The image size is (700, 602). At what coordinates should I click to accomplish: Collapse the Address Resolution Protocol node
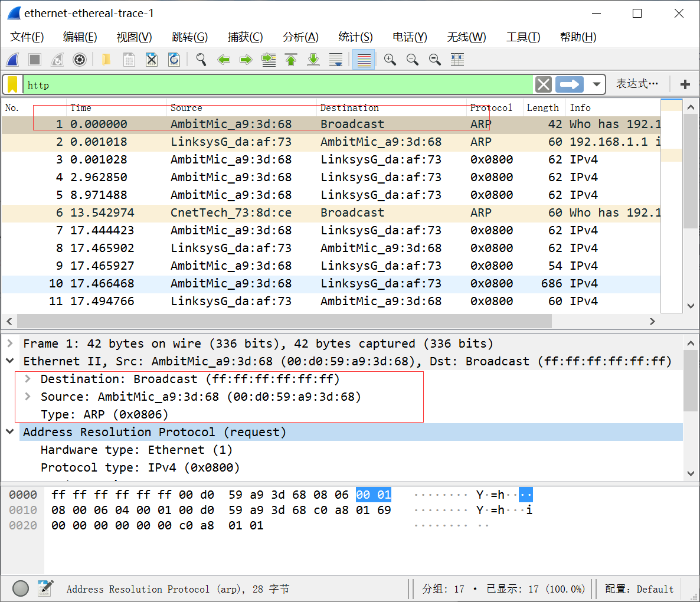pos(10,431)
